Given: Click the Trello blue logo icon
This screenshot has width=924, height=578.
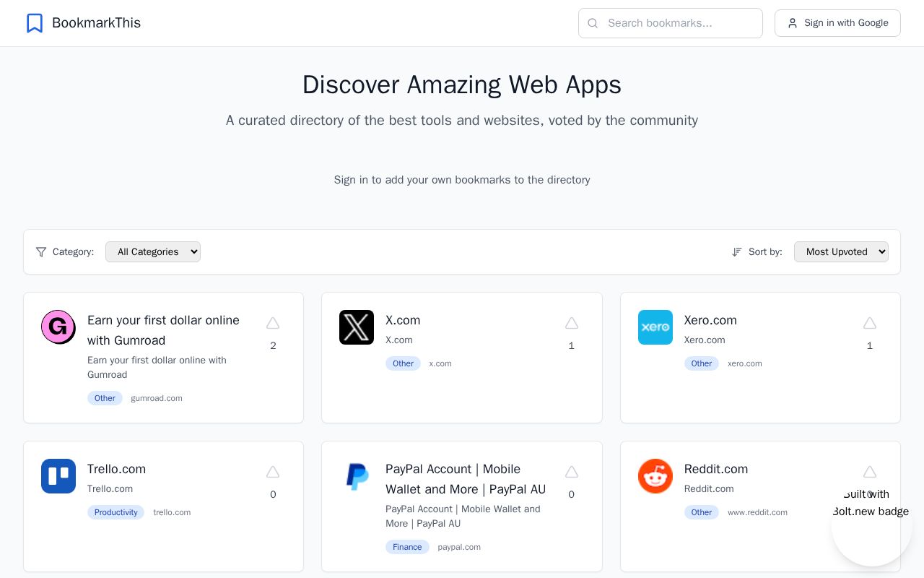Looking at the screenshot, I should [58, 476].
